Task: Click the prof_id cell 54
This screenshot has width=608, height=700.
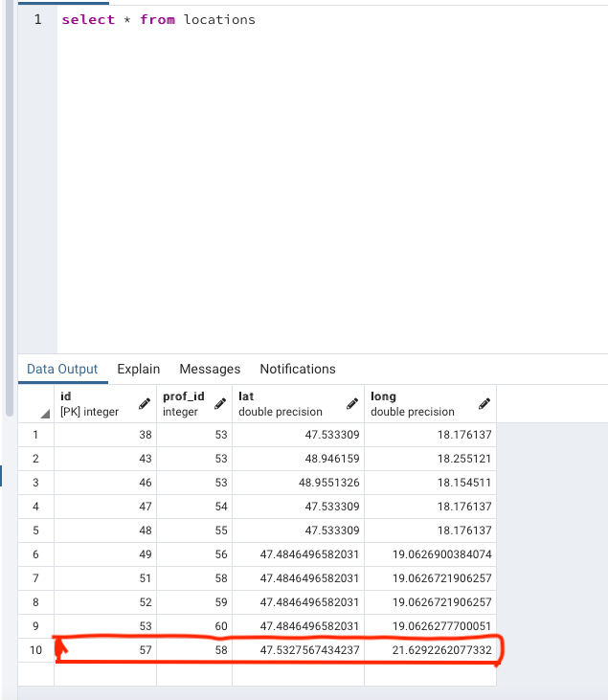Action: [x=194, y=507]
